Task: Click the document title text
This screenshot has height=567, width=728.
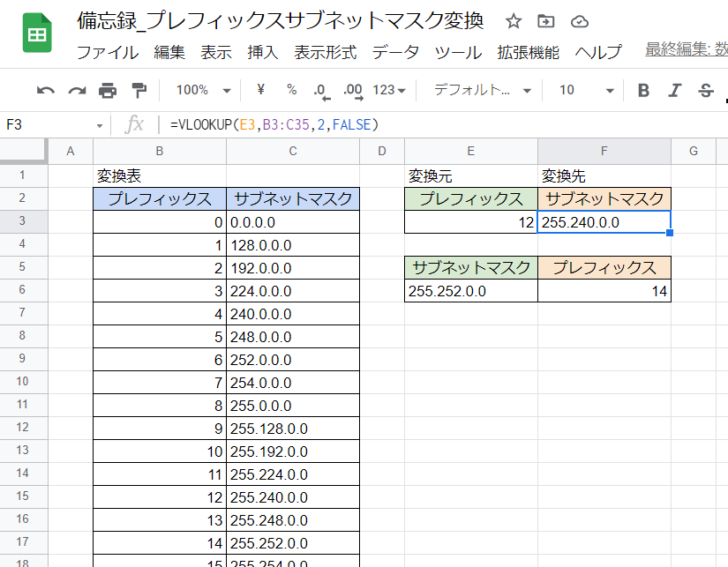Action: [x=281, y=21]
